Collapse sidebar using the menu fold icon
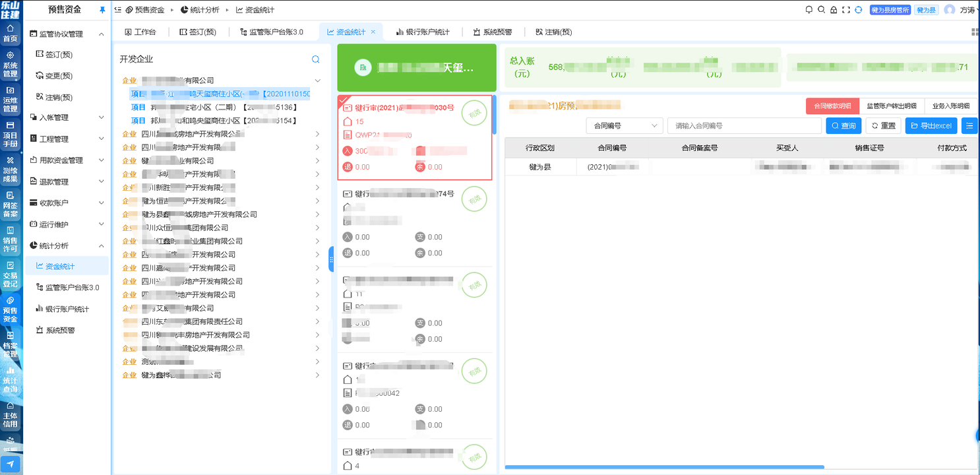This screenshot has width=980, height=475. 118,10
